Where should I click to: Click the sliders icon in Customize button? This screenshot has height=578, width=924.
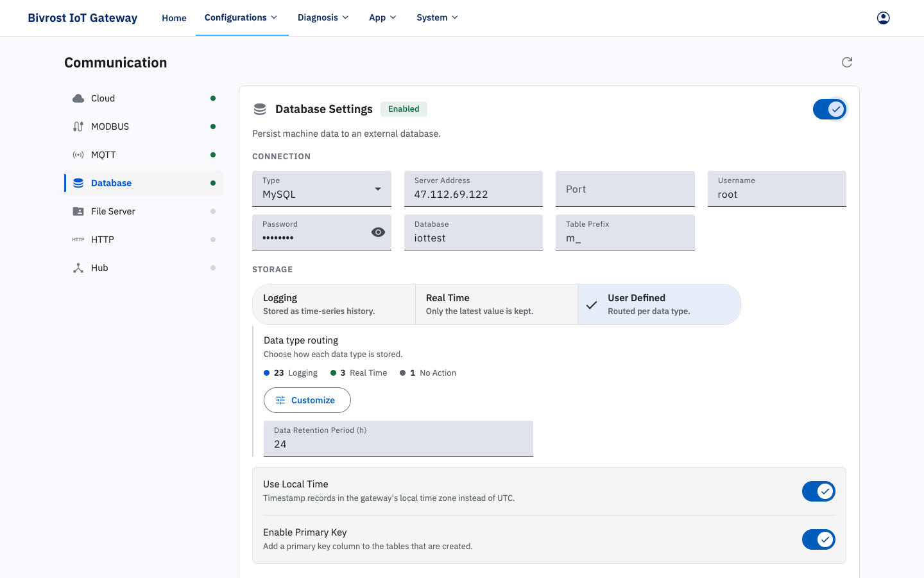coord(280,400)
